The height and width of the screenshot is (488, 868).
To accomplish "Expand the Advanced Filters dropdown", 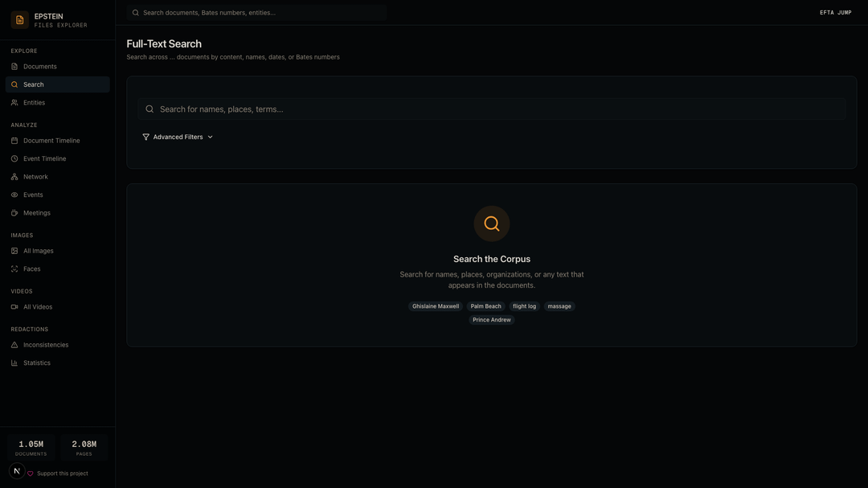I will pyautogui.click(x=178, y=137).
